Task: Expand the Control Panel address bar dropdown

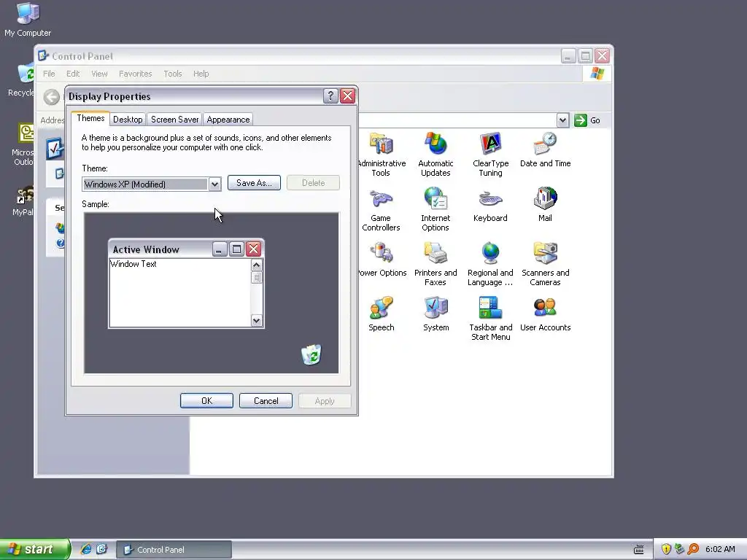Action: (x=562, y=120)
